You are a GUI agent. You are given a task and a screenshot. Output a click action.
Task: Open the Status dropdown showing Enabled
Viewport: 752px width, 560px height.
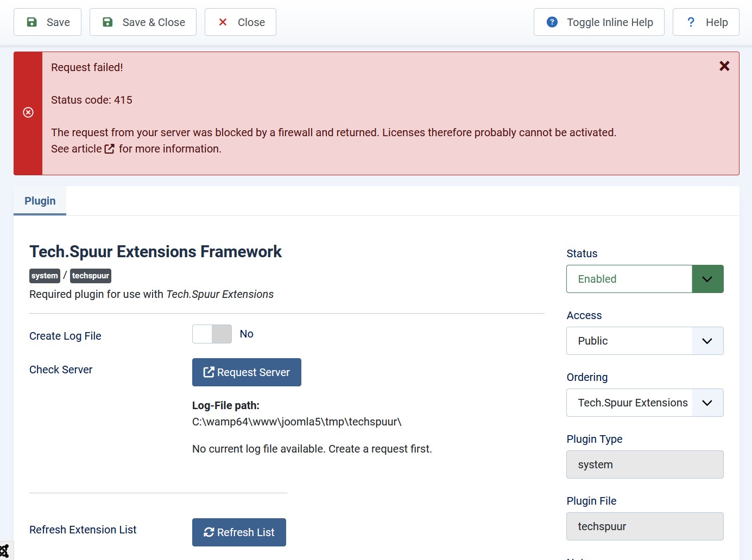pyautogui.click(x=644, y=279)
